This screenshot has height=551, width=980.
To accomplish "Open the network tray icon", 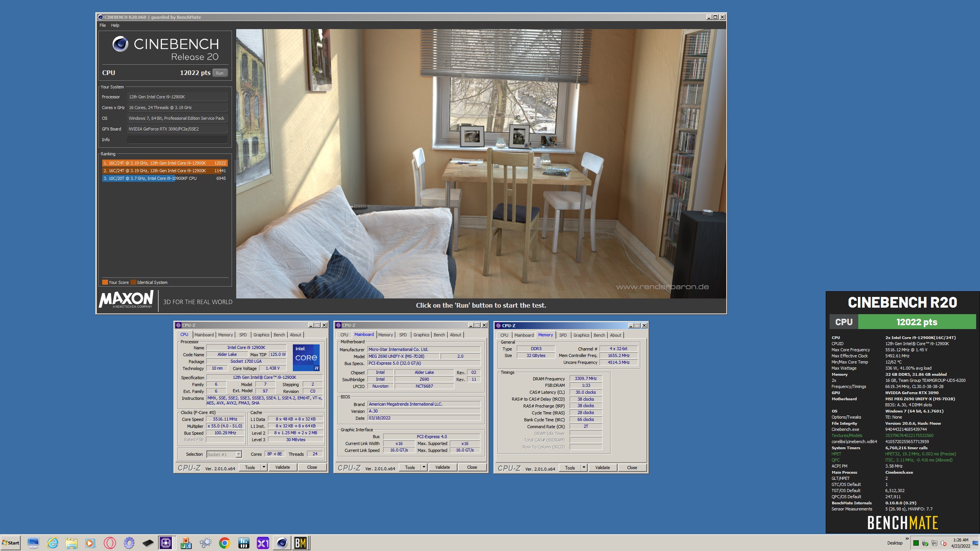I will click(x=934, y=543).
